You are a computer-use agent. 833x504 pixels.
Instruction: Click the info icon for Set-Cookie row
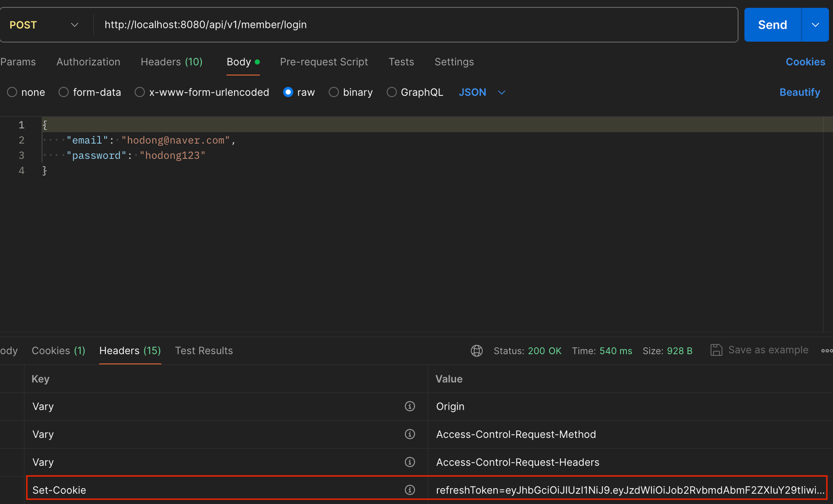(x=410, y=490)
